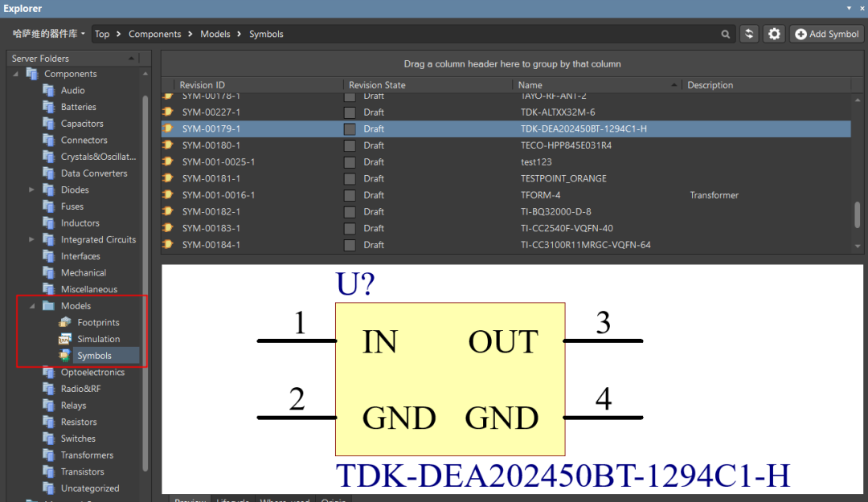
Task: Open the Uncategorized folder
Action: click(90, 488)
